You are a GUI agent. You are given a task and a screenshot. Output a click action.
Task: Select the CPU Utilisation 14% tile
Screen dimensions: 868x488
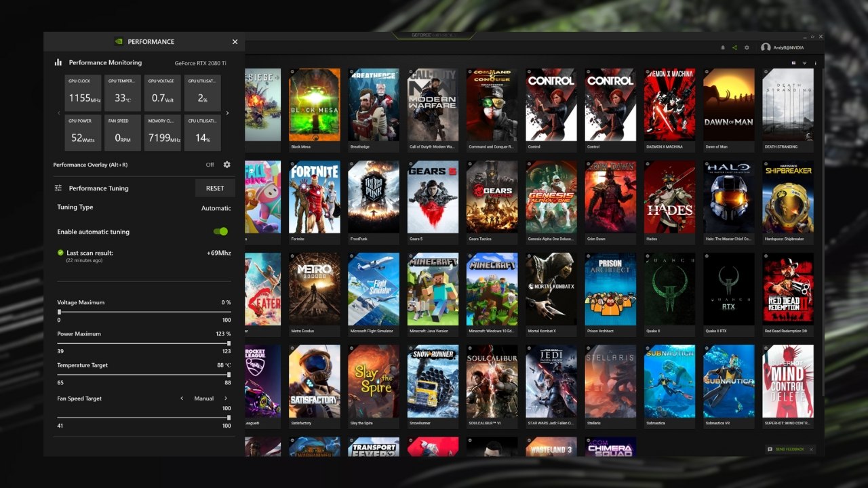(x=201, y=133)
